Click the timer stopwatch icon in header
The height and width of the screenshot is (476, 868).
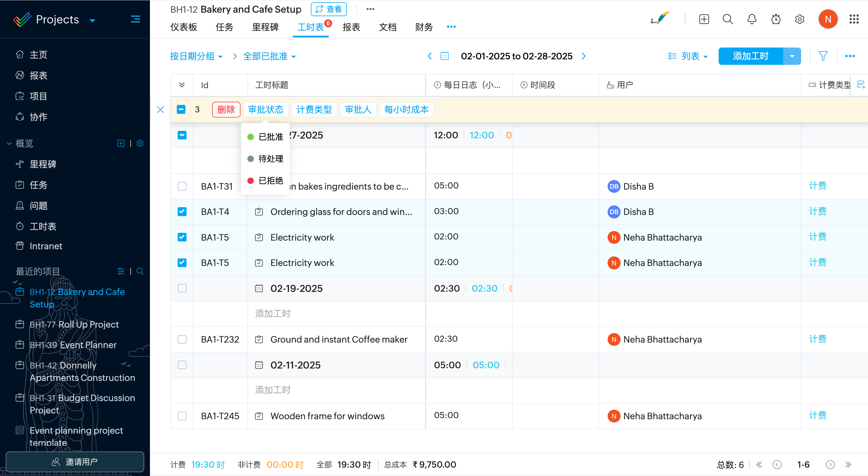[x=776, y=19]
